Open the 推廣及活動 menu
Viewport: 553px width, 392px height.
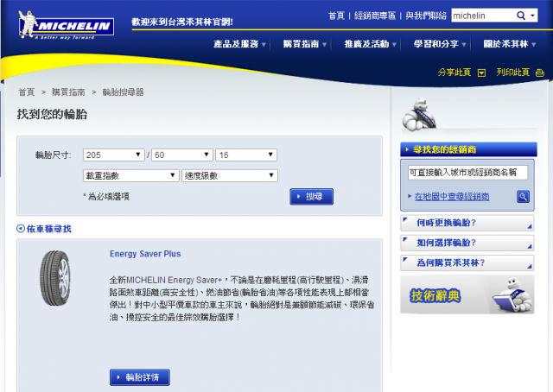[x=371, y=44]
